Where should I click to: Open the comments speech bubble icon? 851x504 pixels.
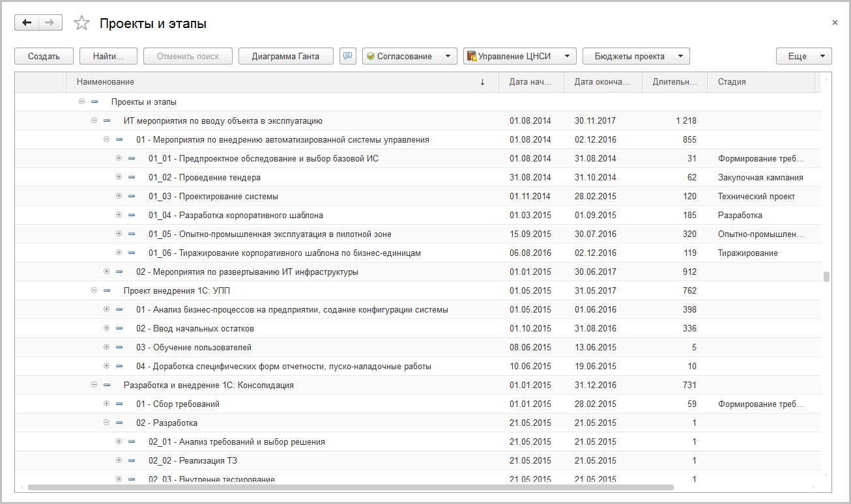[x=348, y=56]
